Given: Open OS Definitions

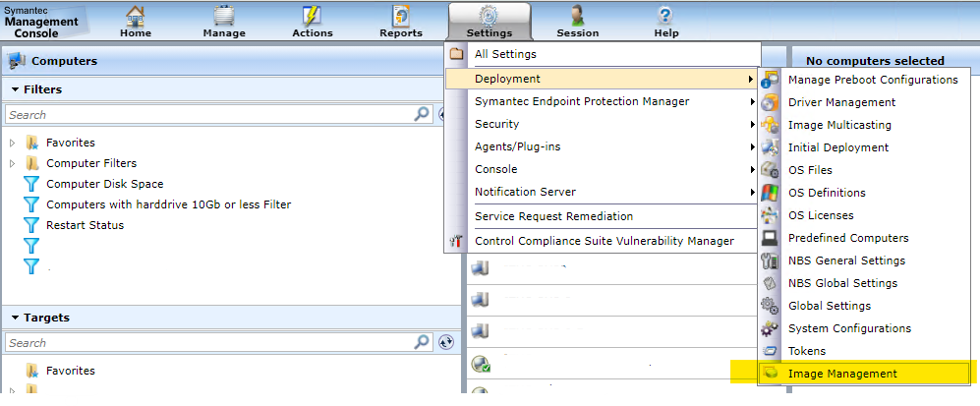Looking at the screenshot, I should [x=827, y=193].
